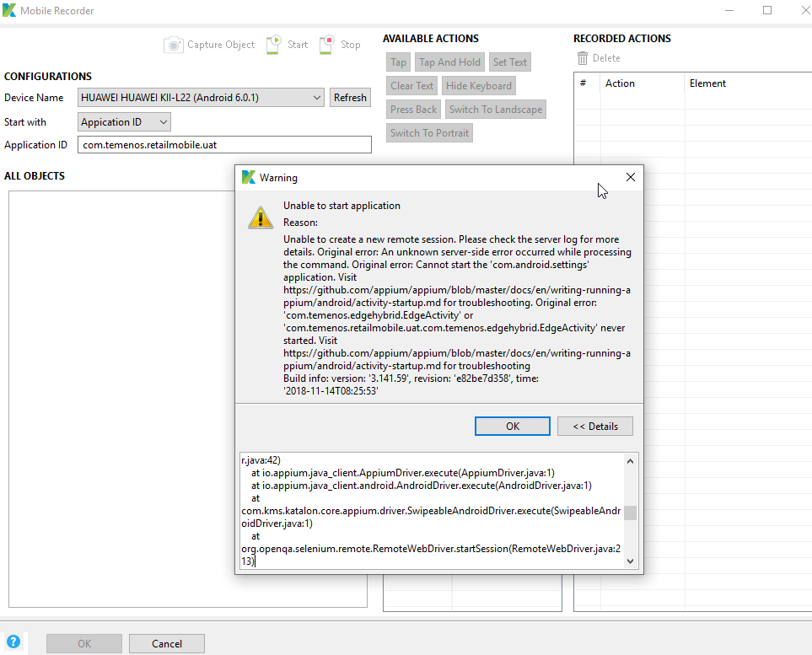812x655 pixels.
Task: Open the Device Name dropdown
Action: [x=318, y=97]
